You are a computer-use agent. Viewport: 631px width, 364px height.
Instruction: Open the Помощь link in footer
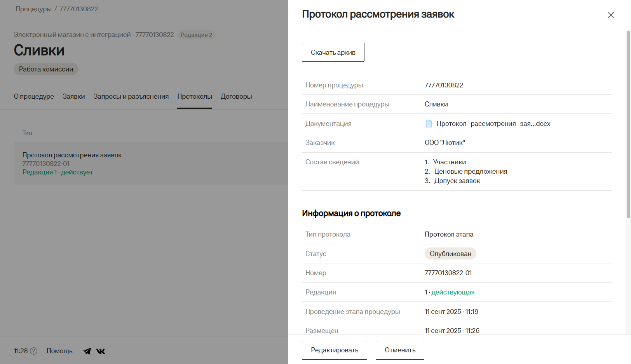tap(59, 351)
